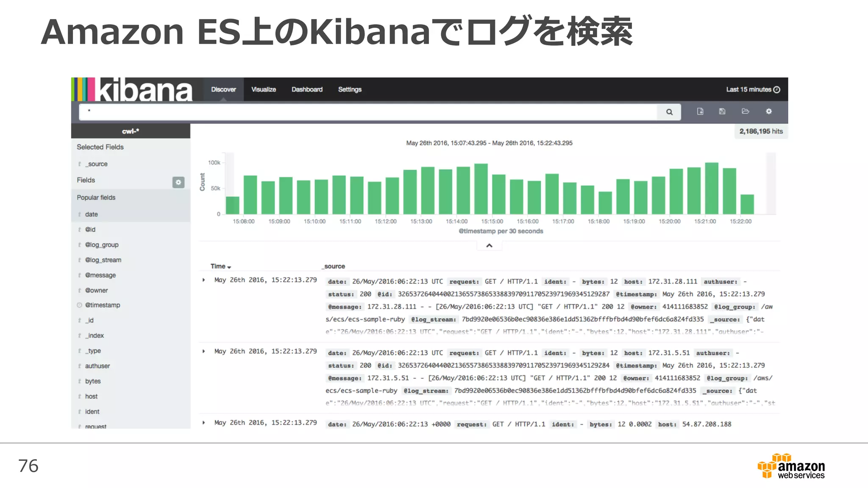Click the last short histogram bar at 15:22:00
This screenshot has height=488, width=868.
click(747, 205)
